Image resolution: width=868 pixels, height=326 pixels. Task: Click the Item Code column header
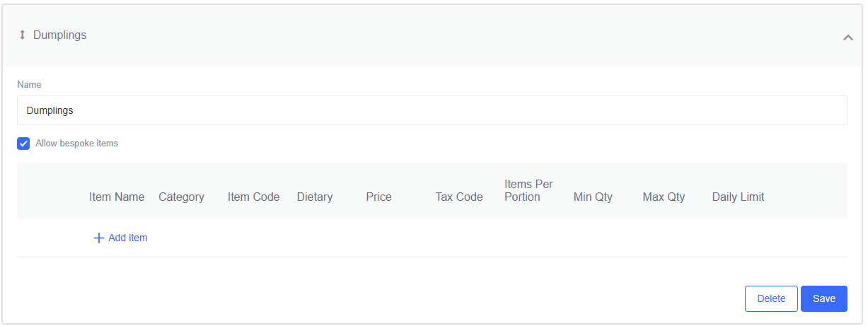coord(253,197)
